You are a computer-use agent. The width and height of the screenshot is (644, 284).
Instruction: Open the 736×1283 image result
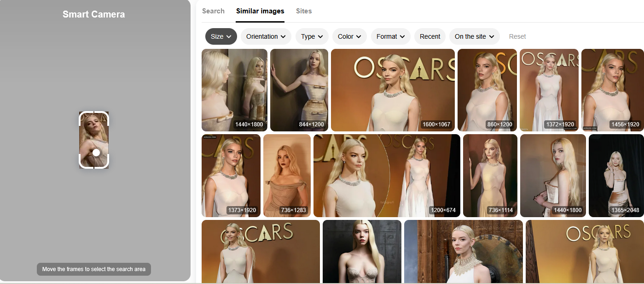pos(287,176)
